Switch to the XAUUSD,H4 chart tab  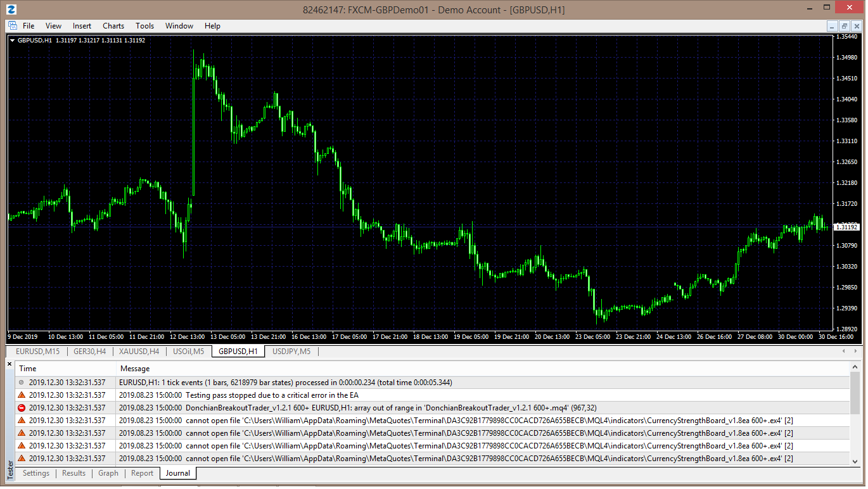click(x=139, y=352)
